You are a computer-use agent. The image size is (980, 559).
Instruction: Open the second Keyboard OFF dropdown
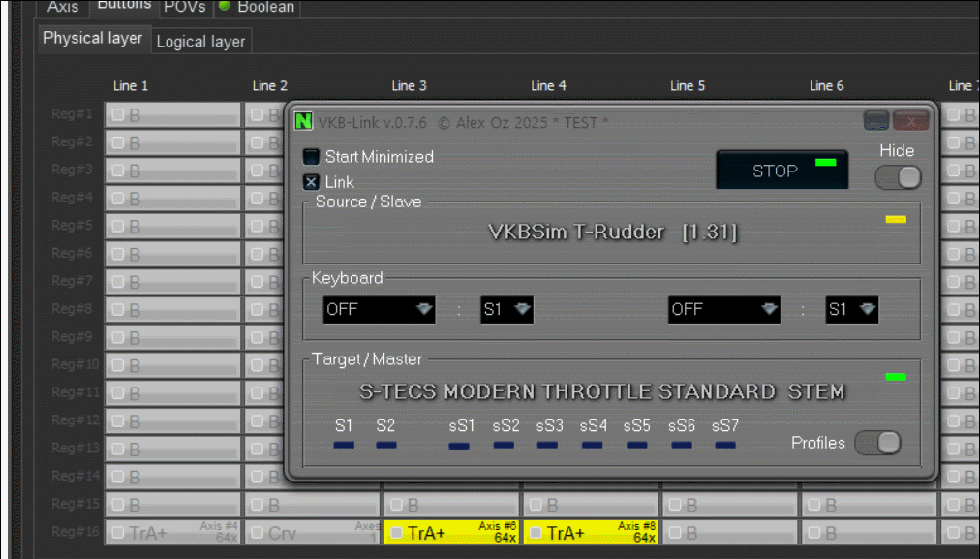723,309
